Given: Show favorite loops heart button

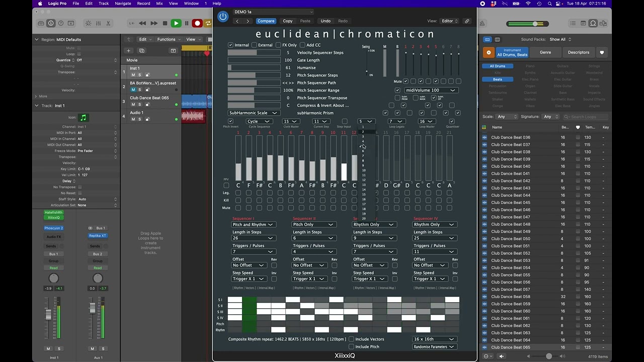Looking at the screenshot, I should (602, 52).
